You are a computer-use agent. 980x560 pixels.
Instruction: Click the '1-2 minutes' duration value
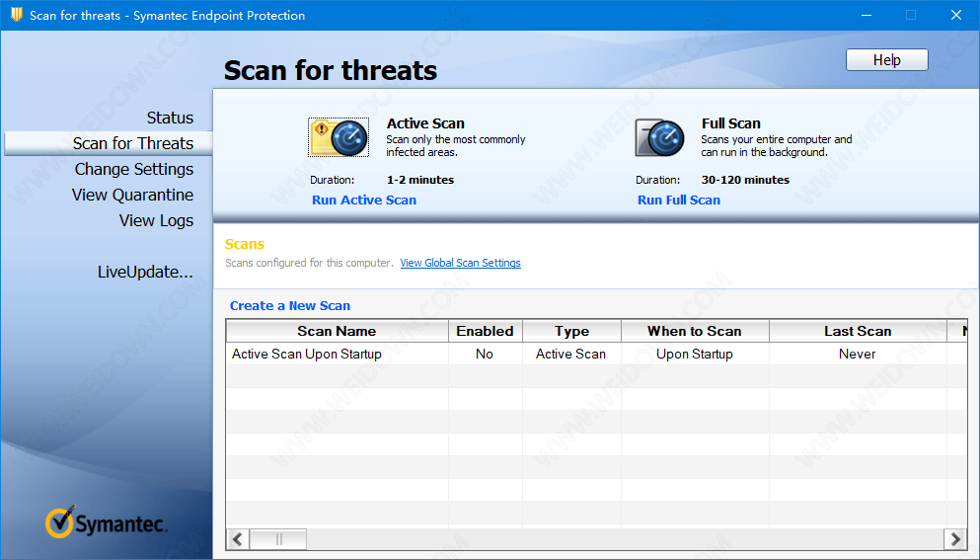pos(420,180)
